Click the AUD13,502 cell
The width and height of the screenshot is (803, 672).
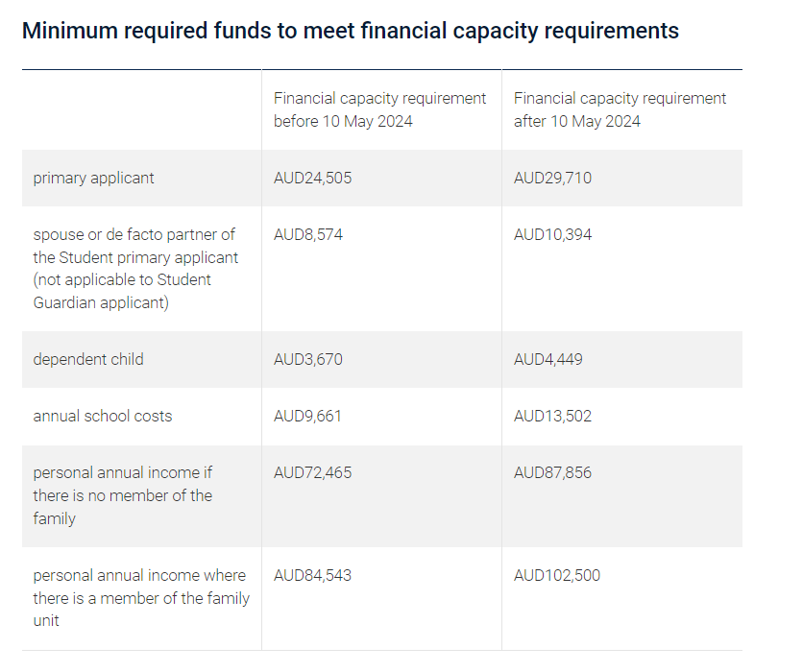pos(552,416)
